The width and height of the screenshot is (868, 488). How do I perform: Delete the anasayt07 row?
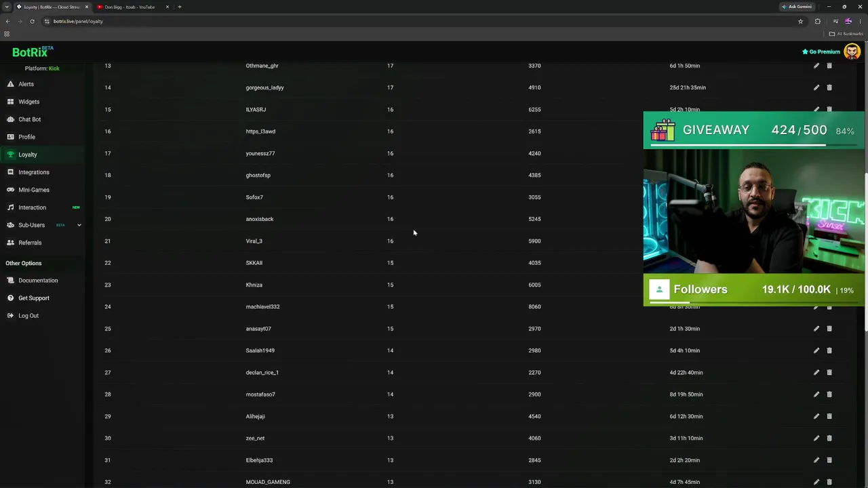coord(829,329)
